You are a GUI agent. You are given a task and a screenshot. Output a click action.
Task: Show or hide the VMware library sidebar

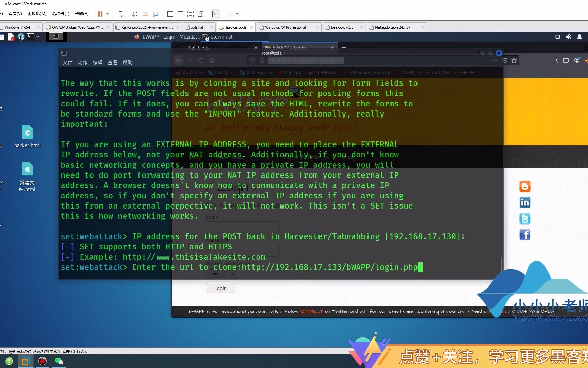coord(170,14)
